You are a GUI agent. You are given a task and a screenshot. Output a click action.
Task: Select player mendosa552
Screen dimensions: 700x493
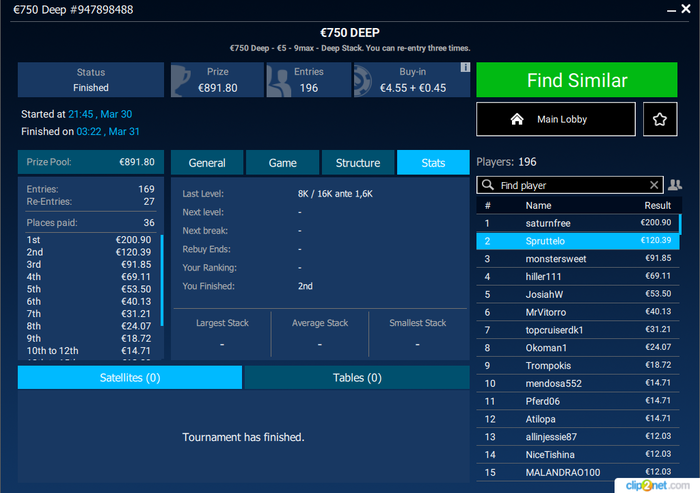click(x=578, y=383)
